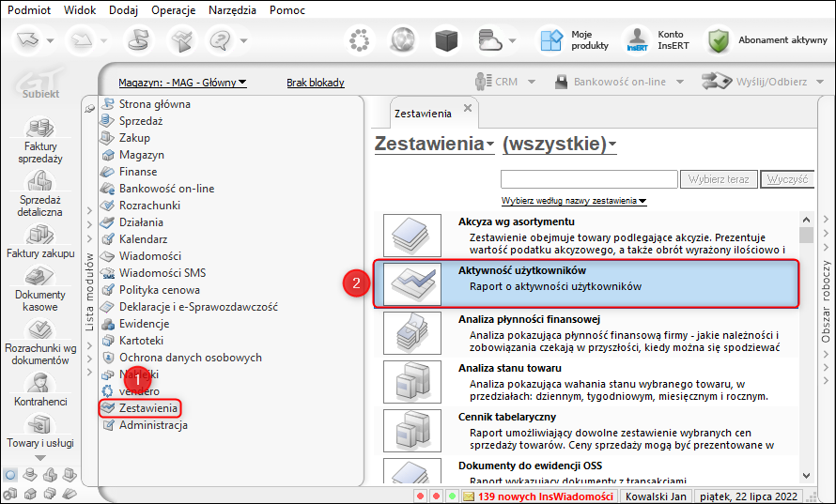Viewport: 836px width, 504px height.
Task: Open Magazyn module in list
Action: tap(141, 155)
